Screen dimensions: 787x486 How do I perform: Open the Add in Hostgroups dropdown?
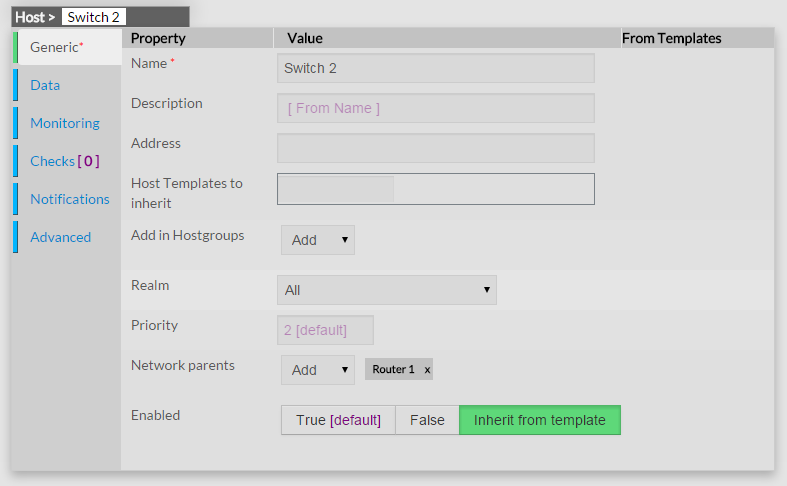pos(318,240)
